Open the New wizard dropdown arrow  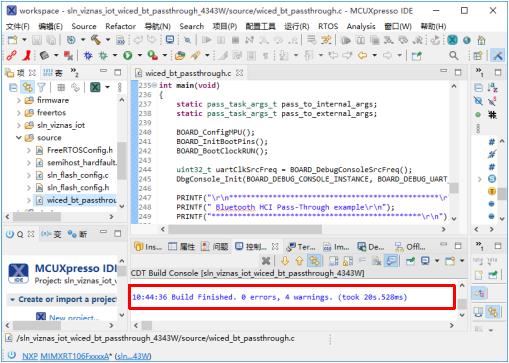[24, 40]
